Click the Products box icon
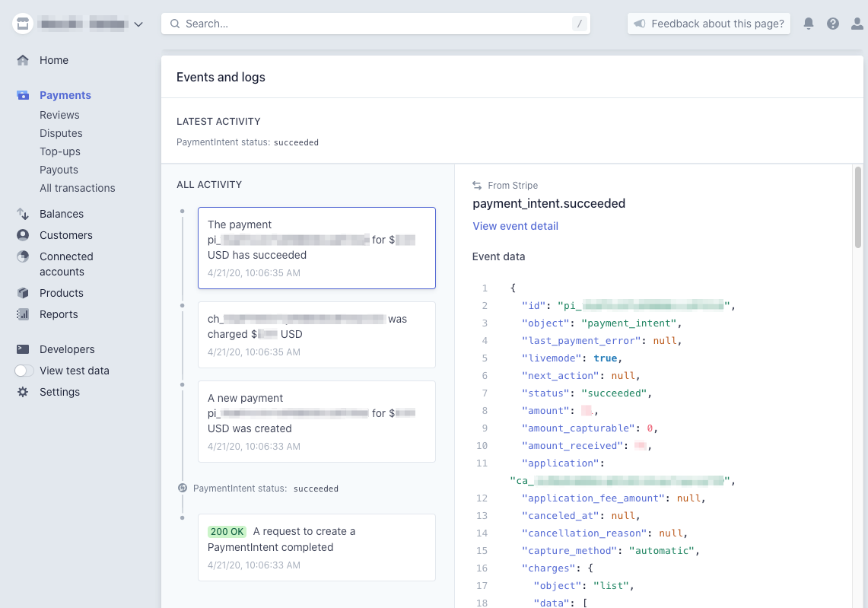Image resolution: width=868 pixels, height=608 pixels. point(23,293)
